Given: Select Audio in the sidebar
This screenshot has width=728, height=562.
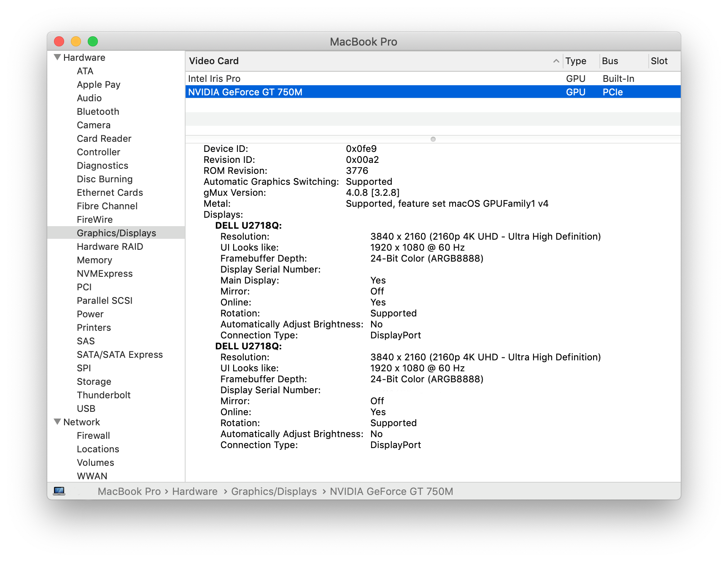Looking at the screenshot, I should pyautogui.click(x=89, y=98).
